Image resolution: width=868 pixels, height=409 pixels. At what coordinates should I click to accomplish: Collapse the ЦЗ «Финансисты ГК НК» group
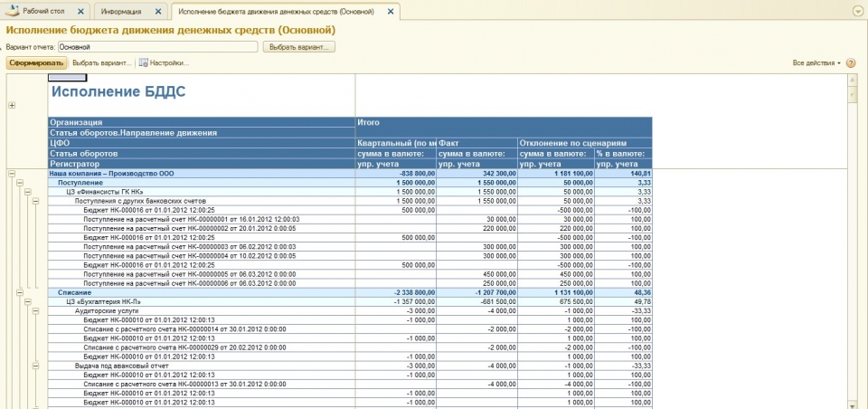(x=28, y=192)
